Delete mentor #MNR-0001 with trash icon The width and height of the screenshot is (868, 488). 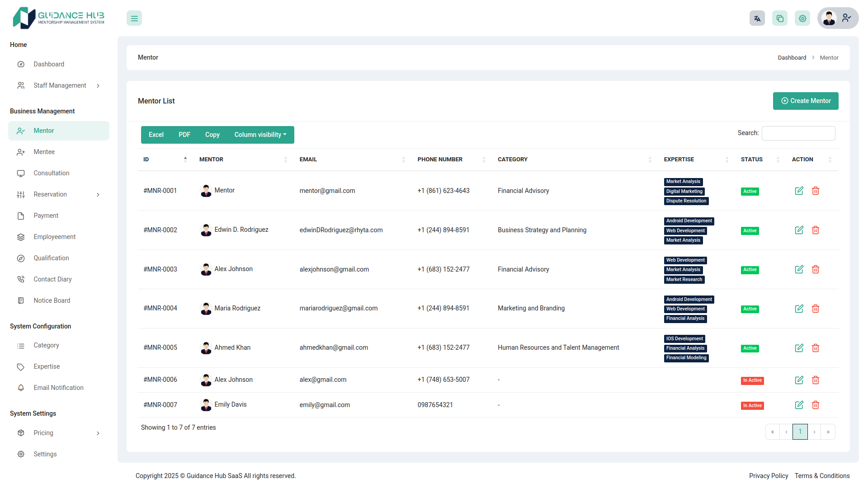(816, 191)
